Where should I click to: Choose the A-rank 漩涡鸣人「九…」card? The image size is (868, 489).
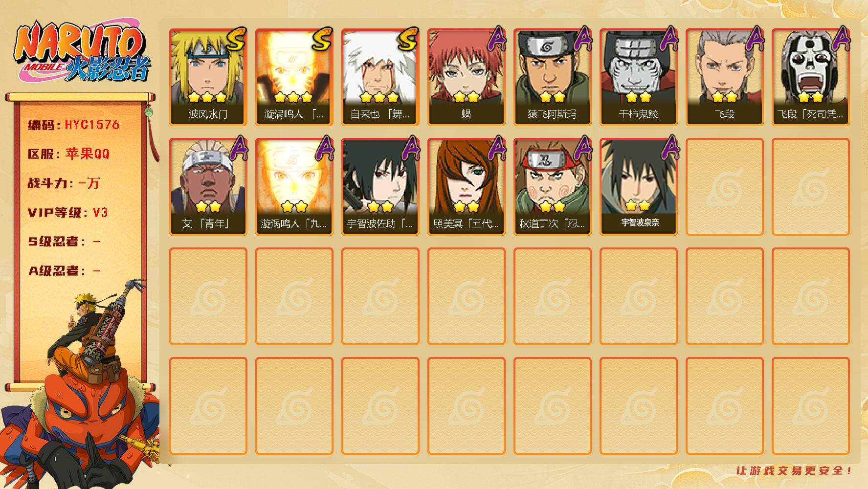coord(294,187)
